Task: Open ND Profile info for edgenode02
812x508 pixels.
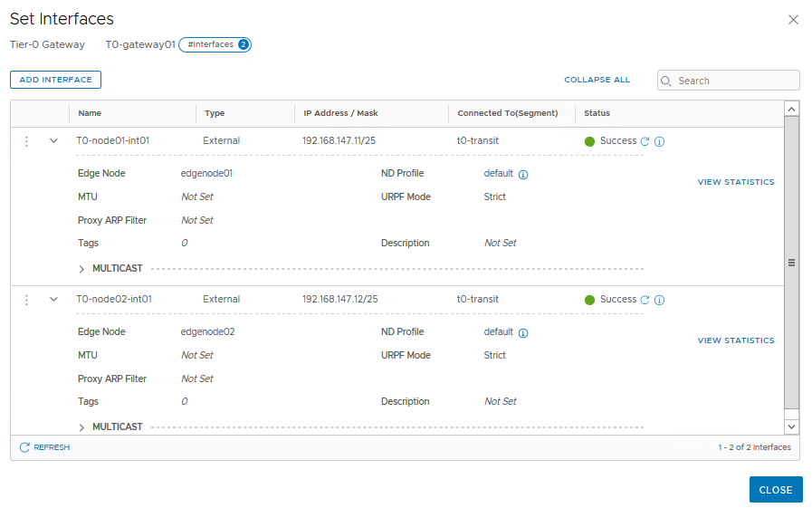Action: pos(523,332)
